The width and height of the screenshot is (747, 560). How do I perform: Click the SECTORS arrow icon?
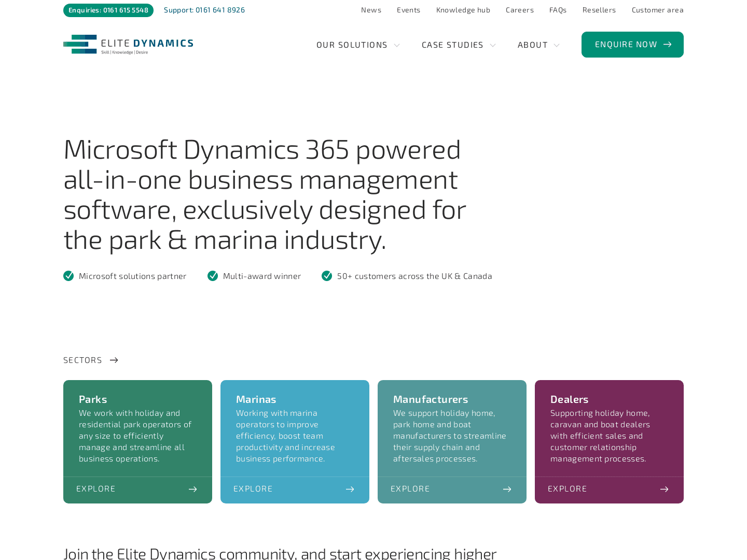113,360
